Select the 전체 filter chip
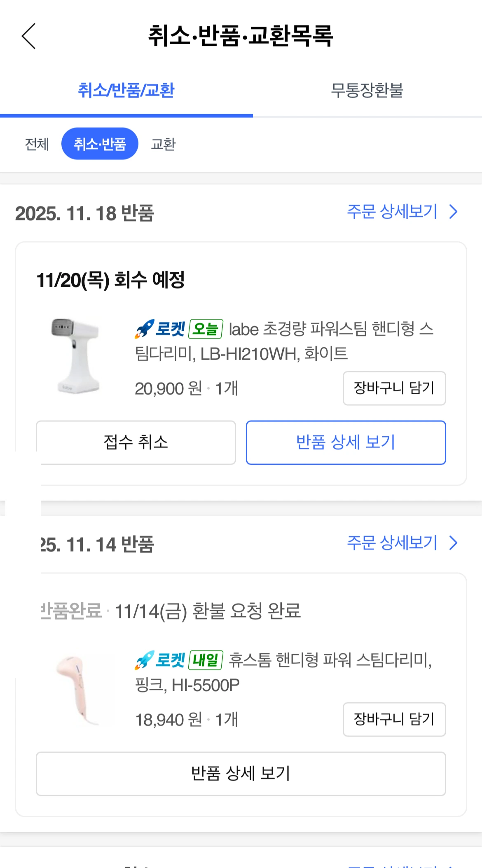Viewport: 482px width, 868px height. pyautogui.click(x=37, y=144)
